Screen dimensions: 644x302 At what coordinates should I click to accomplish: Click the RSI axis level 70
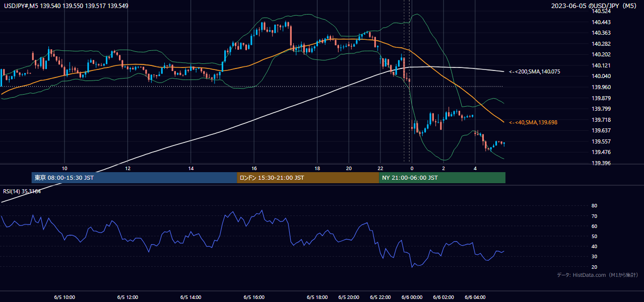(x=594, y=216)
